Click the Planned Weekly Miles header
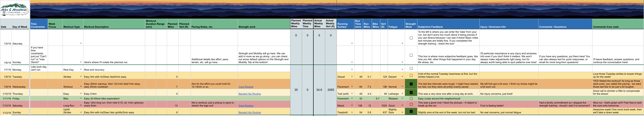 click(296, 24)
